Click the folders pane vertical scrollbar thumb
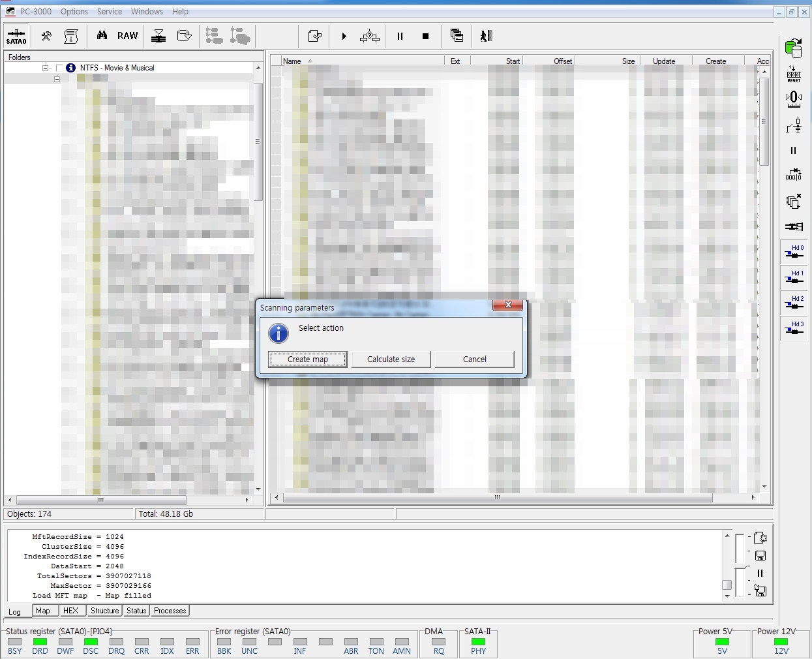 pyautogui.click(x=258, y=142)
